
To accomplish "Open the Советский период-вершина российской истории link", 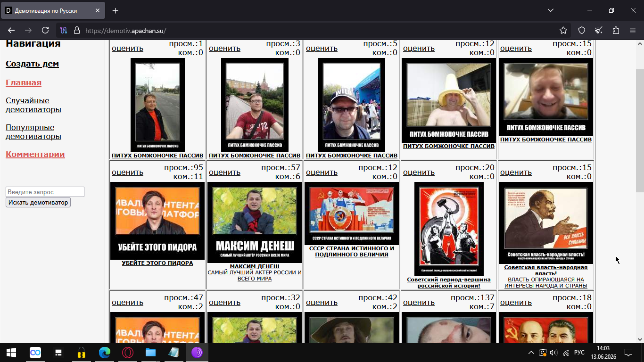I will pyautogui.click(x=449, y=282).
